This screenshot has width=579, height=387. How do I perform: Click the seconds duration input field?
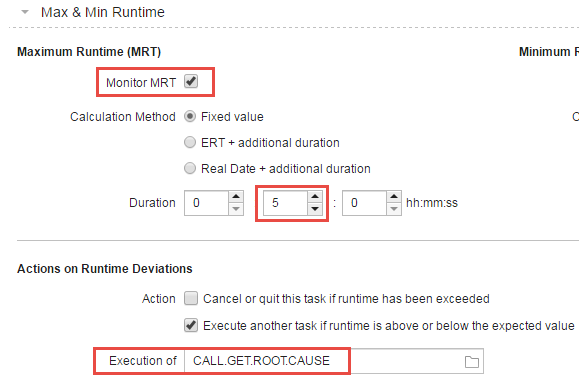365,203
